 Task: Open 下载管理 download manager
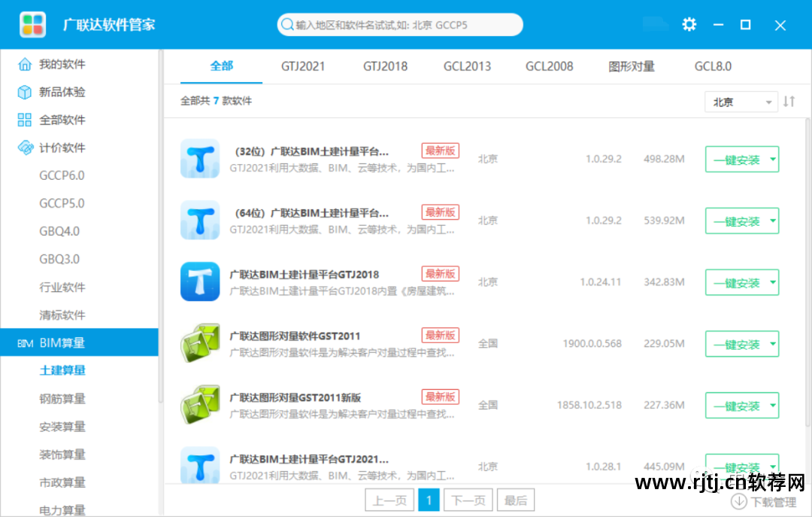[763, 502]
